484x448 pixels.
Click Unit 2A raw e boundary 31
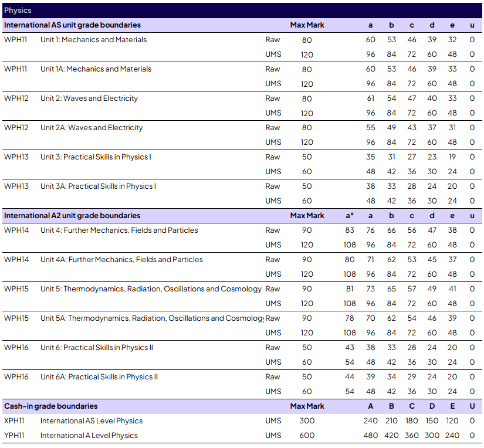coord(452,128)
